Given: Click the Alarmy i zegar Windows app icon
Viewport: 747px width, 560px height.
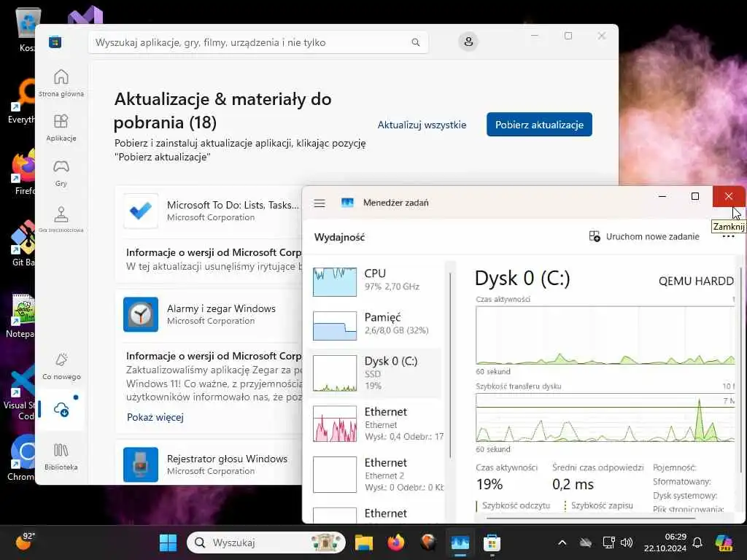Looking at the screenshot, I should point(141,314).
